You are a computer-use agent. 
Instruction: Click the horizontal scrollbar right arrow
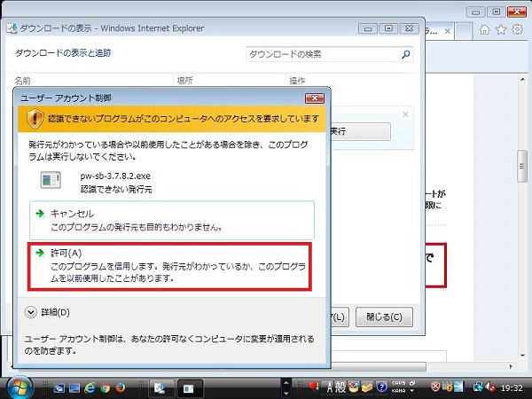(x=512, y=366)
